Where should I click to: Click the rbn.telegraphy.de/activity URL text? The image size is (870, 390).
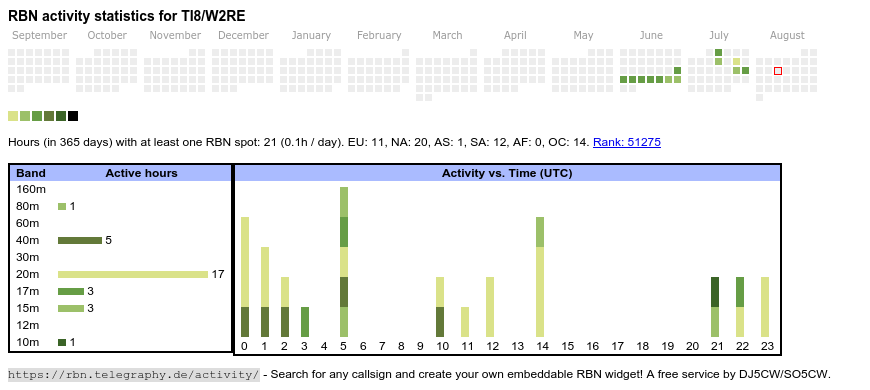click(x=134, y=374)
